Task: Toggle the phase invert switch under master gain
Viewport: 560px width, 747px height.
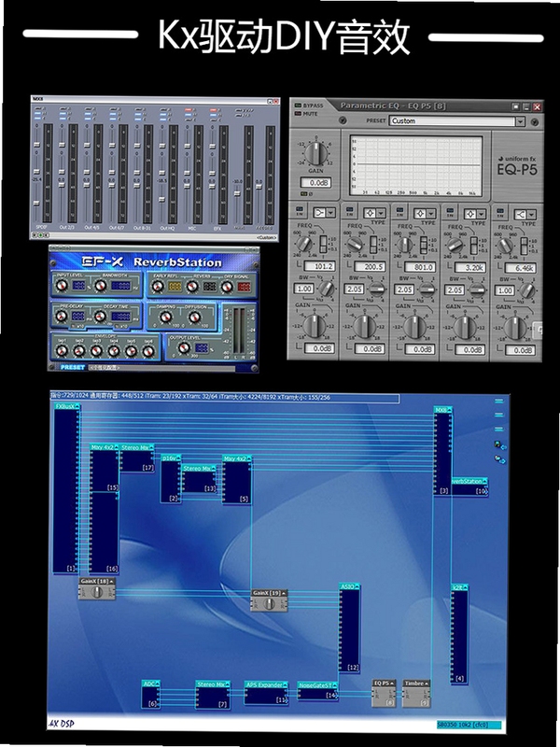Action: click(305, 194)
